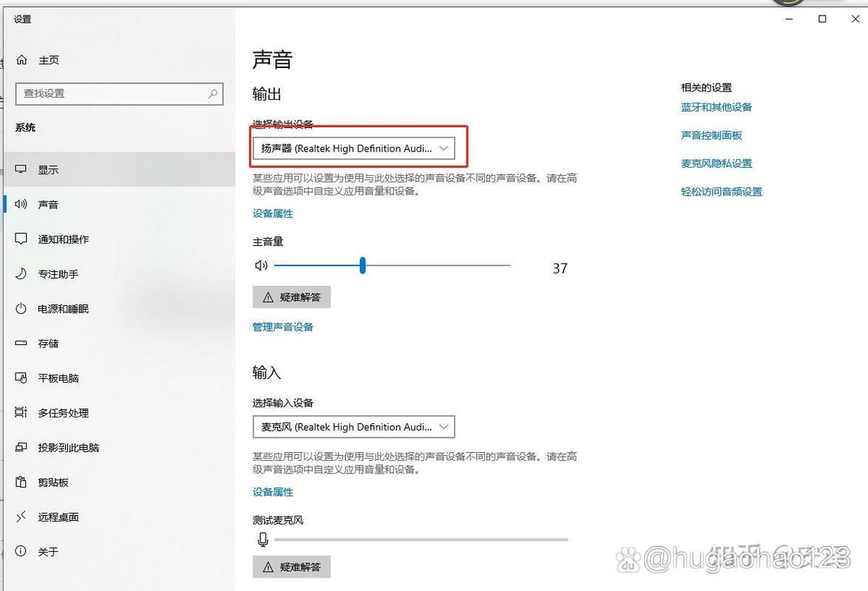Mute using the 主音量 speaker icon
The width and height of the screenshot is (868, 591).
pos(261,266)
